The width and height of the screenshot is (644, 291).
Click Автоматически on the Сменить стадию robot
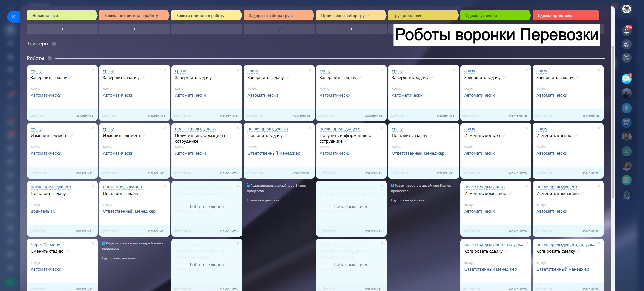(x=46, y=269)
